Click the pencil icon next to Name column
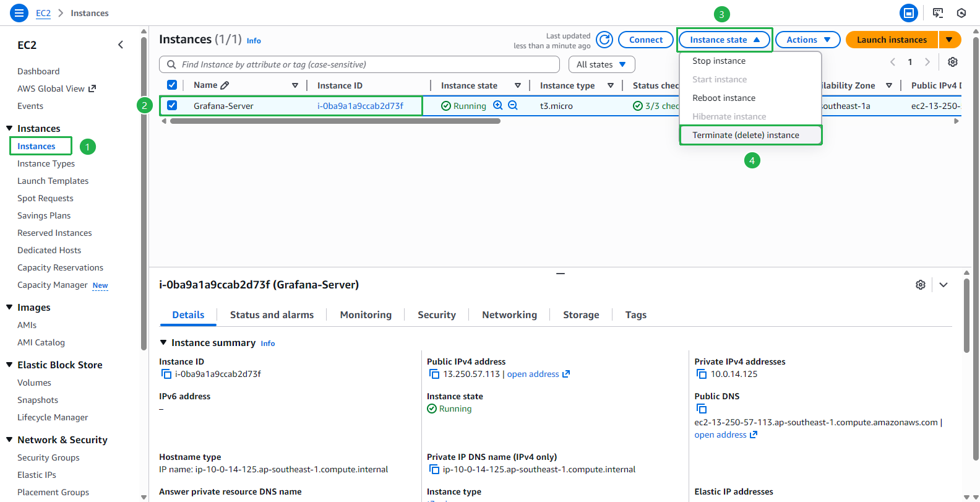The width and height of the screenshot is (980, 502). (225, 85)
